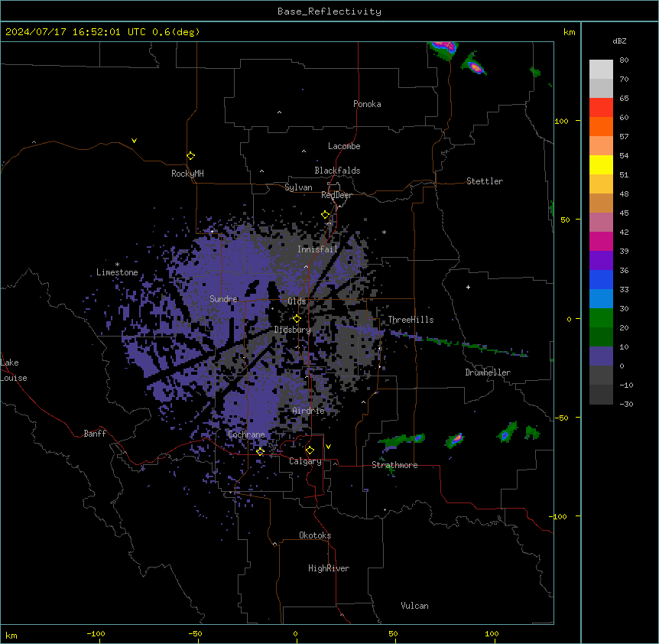The width and height of the screenshot is (659, 644).
Task: Click the RedDeer city label
Action: tap(336, 195)
